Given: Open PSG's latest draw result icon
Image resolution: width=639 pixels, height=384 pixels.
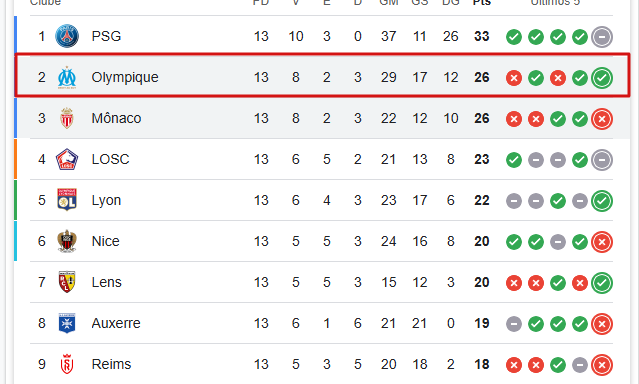Looking at the screenshot, I should [x=602, y=37].
